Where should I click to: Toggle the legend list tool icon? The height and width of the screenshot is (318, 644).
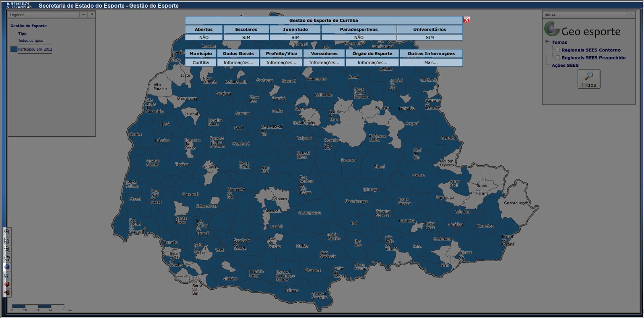[7, 276]
